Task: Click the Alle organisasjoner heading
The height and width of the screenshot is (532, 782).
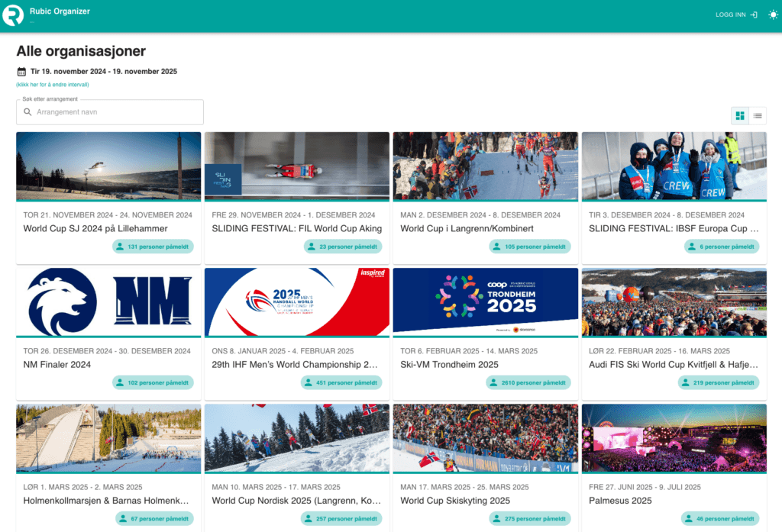Action: click(x=81, y=51)
